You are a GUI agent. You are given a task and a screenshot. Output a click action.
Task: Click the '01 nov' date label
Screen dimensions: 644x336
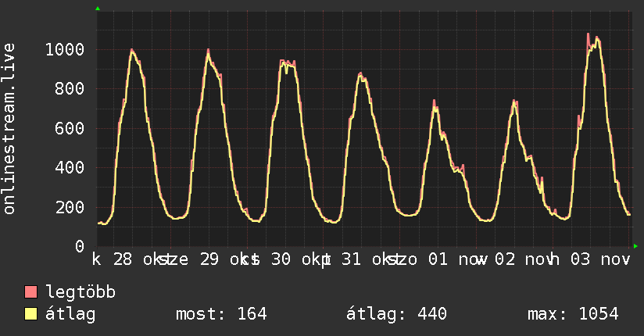tap(457, 259)
